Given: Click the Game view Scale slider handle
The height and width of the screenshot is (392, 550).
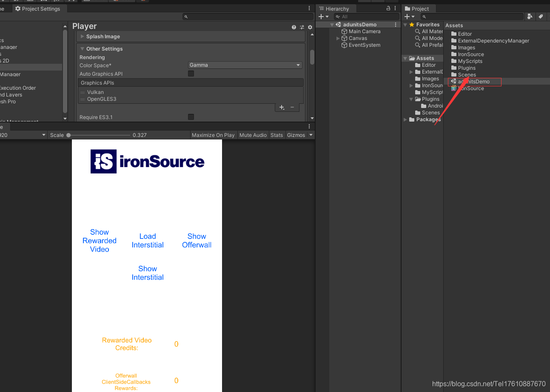Looking at the screenshot, I should tap(68, 135).
